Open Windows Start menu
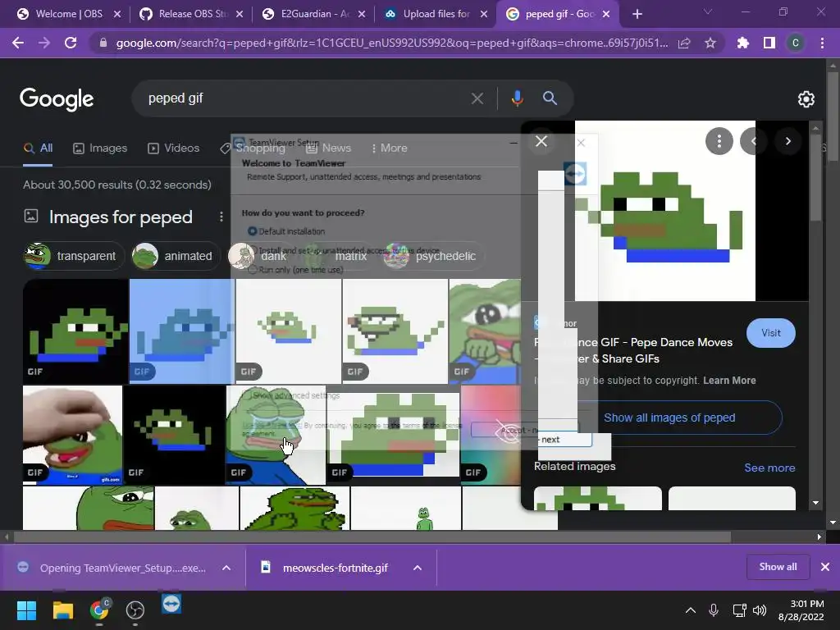The image size is (840, 630). (x=26, y=610)
